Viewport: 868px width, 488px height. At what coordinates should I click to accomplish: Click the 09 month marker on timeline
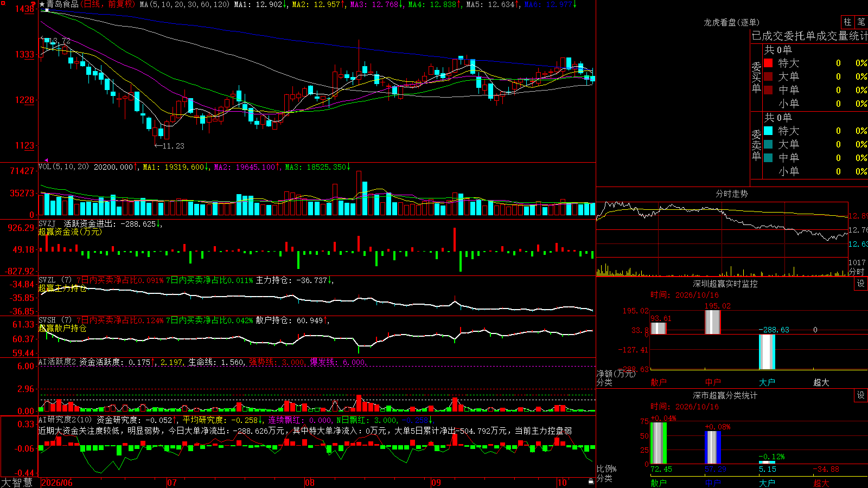[436, 483]
